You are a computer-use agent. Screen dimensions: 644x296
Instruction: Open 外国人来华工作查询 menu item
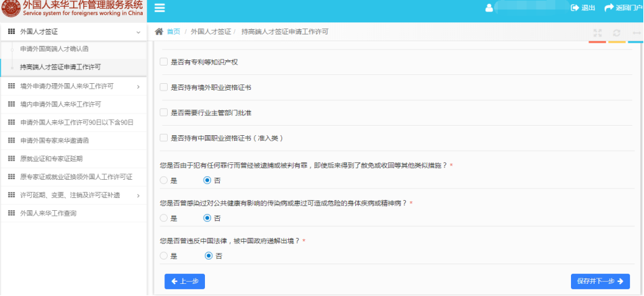tap(48, 213)
